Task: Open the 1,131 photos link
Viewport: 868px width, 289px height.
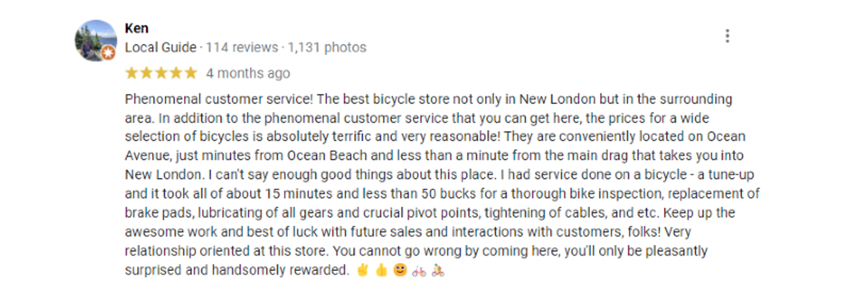Action: point(328,48)
